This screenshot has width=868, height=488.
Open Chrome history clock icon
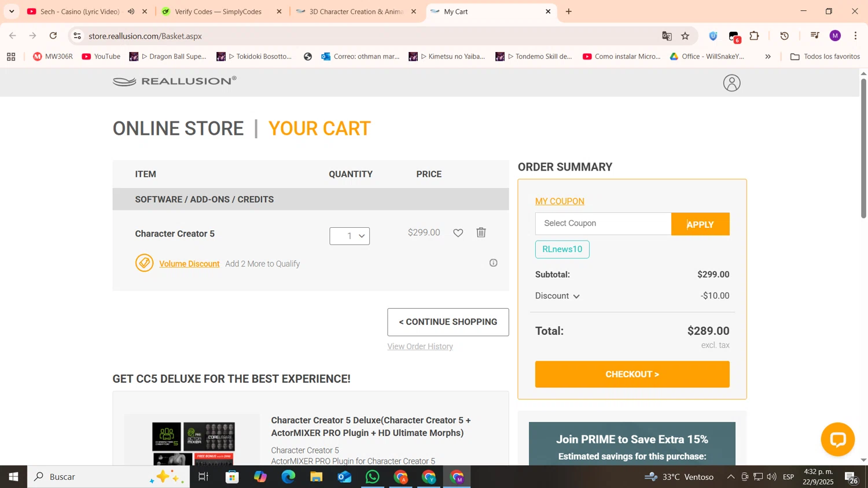click(784, 36)
